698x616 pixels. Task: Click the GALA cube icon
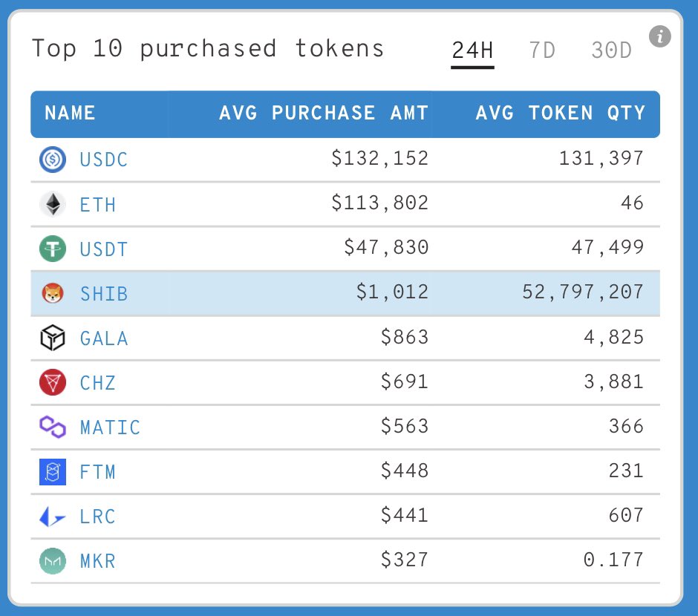point(53,338)
